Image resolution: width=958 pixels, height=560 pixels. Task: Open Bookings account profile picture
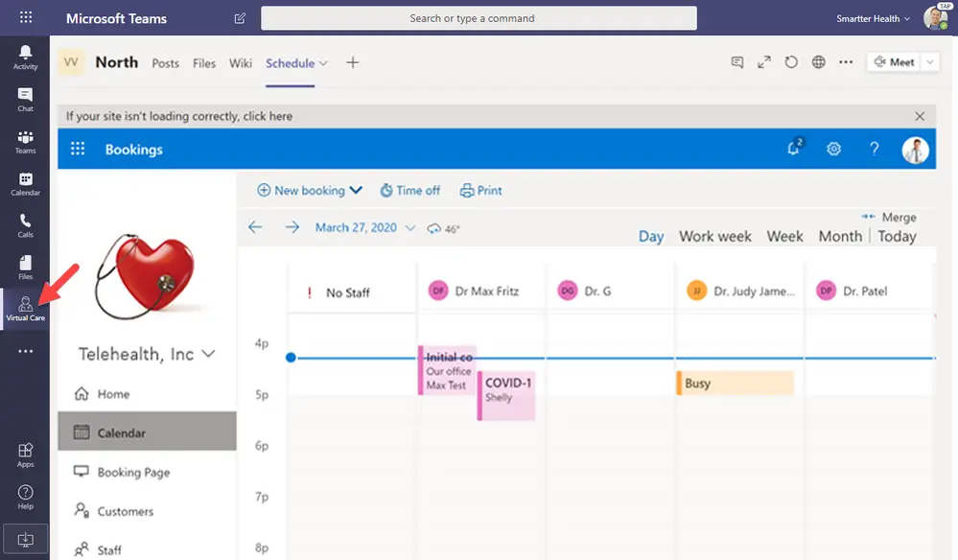[915, 150]
